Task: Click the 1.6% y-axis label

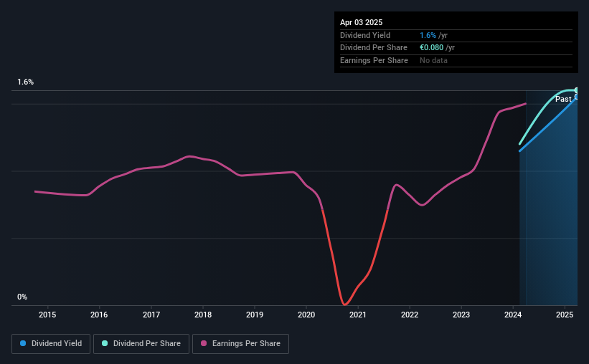Action: pyautogui.click(x=26, y=82)
